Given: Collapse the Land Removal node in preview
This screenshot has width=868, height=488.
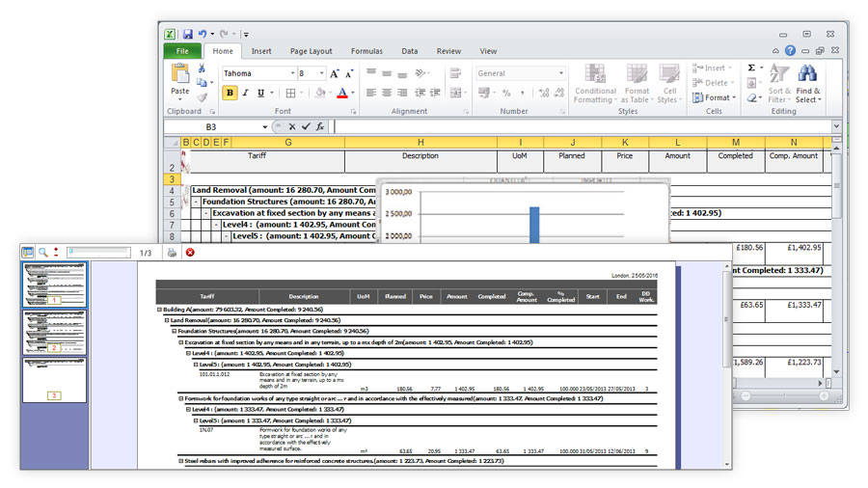Looking at the screenshot, I should (166, 320).
